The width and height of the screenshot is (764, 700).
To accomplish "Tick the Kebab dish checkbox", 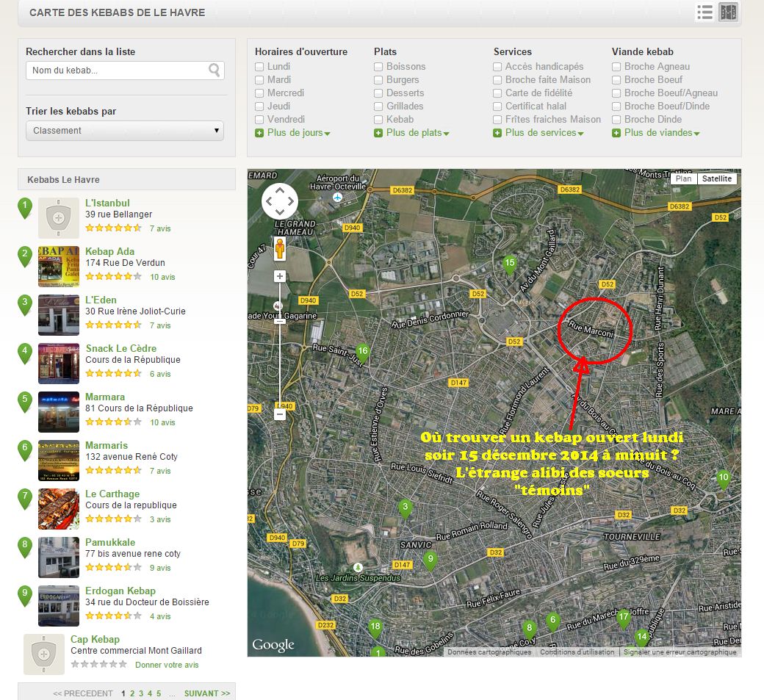I will pos(378,119).
